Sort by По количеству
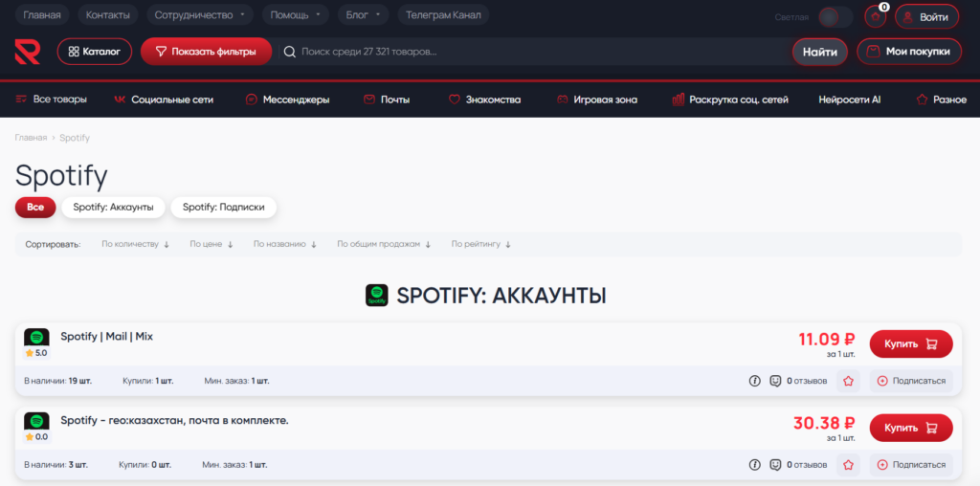The height and width of the screenshot is (486, 980). pyautogui.click(x=136, y=244)
